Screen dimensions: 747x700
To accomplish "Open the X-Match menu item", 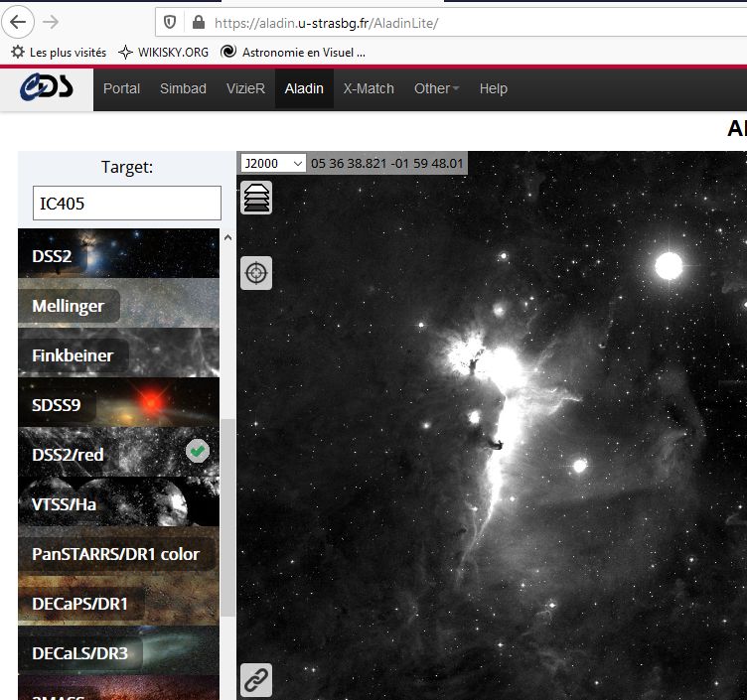I will pyautogui.click(x=369, y=89).
